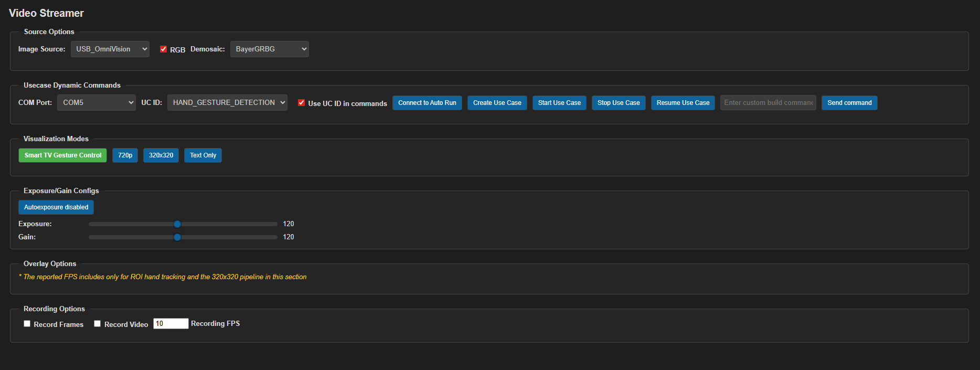Image resolution: width=980 pixels, height=370 pixels.
Task: Click the Recording FPS input field
Action: (x=171, y=324)
